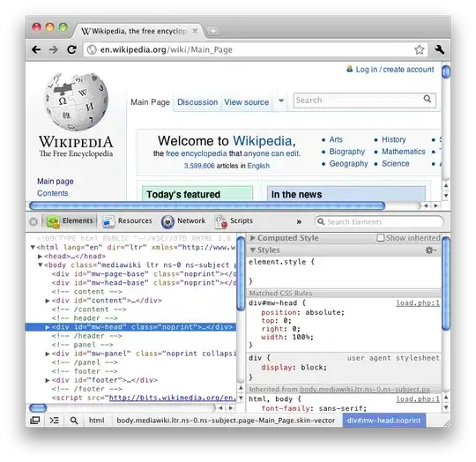Open the View source tab
This screenshot has height=462, width=476.
point(247,102)
